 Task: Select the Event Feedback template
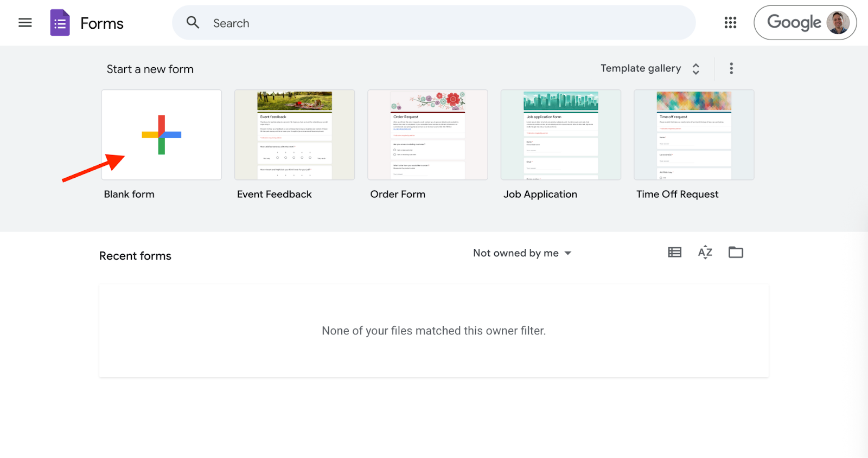[x=295, y=135]
